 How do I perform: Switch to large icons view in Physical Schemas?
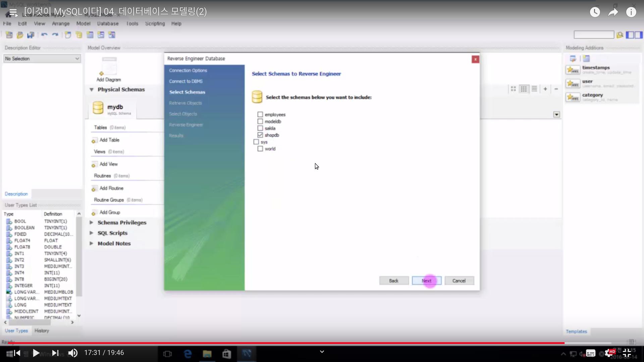tap(513, 89)
